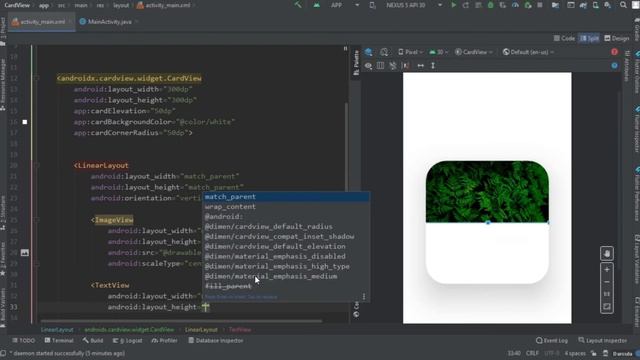Switch to the Split view mode
This screenshot has height=360, width=640.
click(x=589, y=38)
